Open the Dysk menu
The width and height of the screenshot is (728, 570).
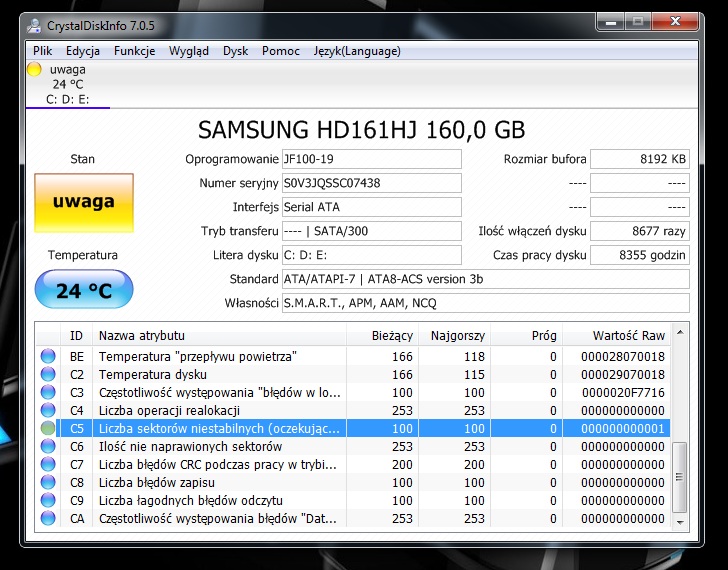pyautogui.click(x=235, y=51)
